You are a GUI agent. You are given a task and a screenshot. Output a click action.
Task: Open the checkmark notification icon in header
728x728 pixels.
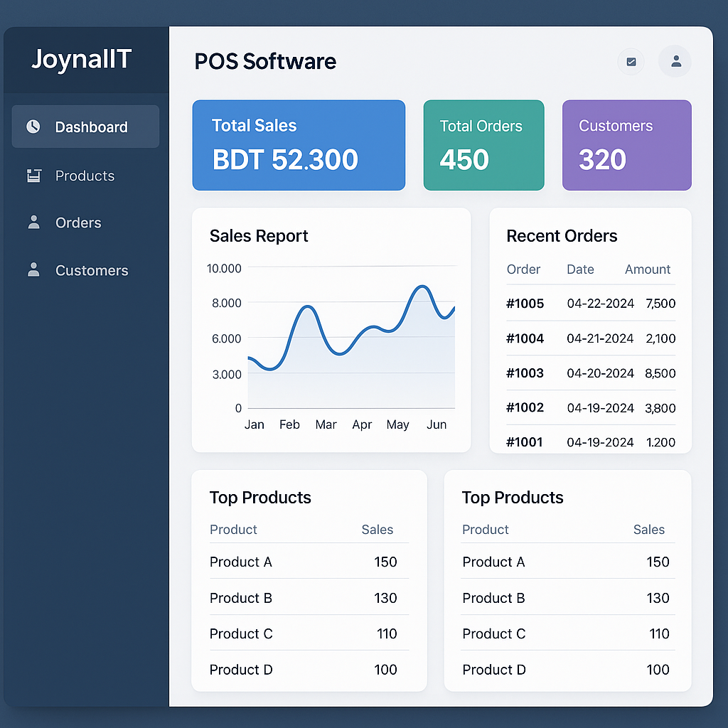pos(631,62)
